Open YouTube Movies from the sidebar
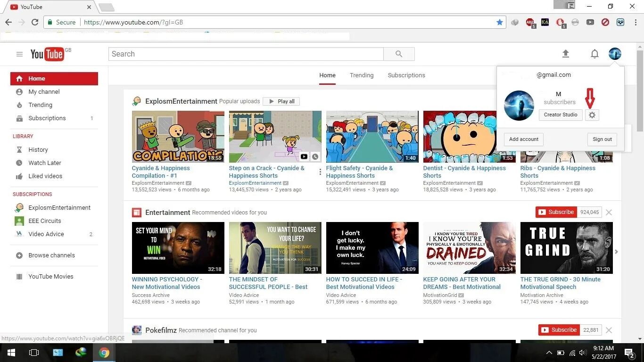This screenshot has height=362, width=644. coord(52,276)
